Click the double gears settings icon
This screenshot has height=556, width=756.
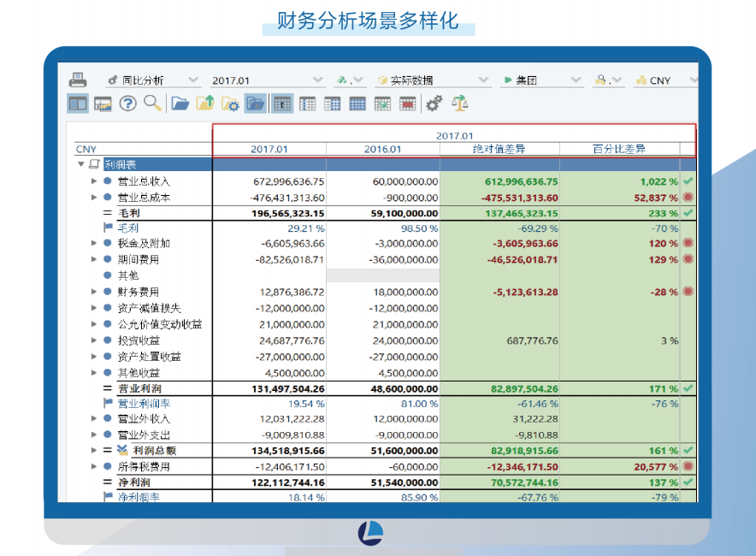point(434,104)
